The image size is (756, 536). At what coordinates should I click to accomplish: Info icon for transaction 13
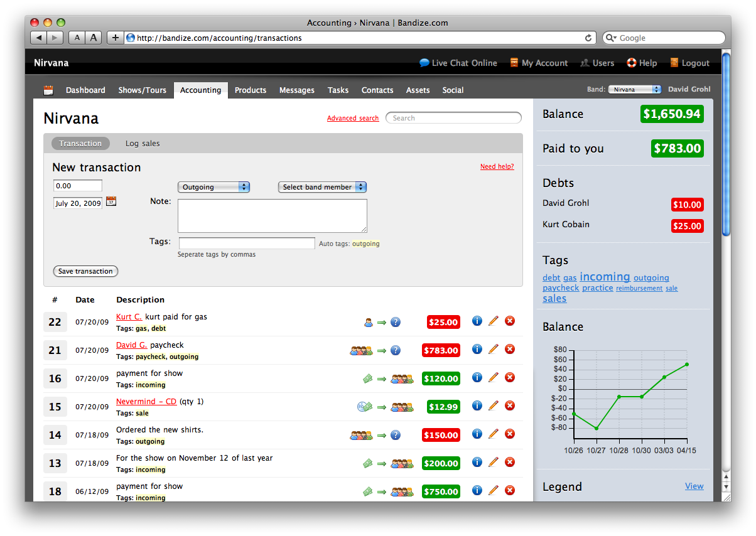point(477,463)
